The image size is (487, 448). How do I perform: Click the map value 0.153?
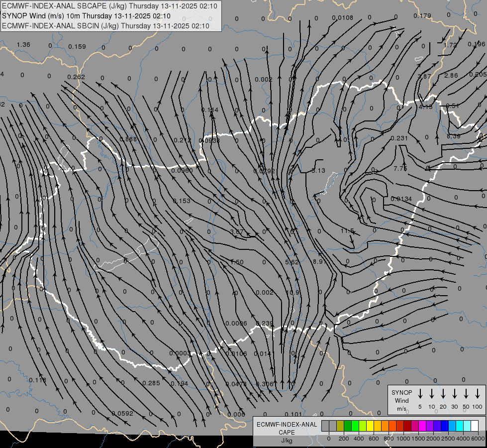click(x=182, y=201)
